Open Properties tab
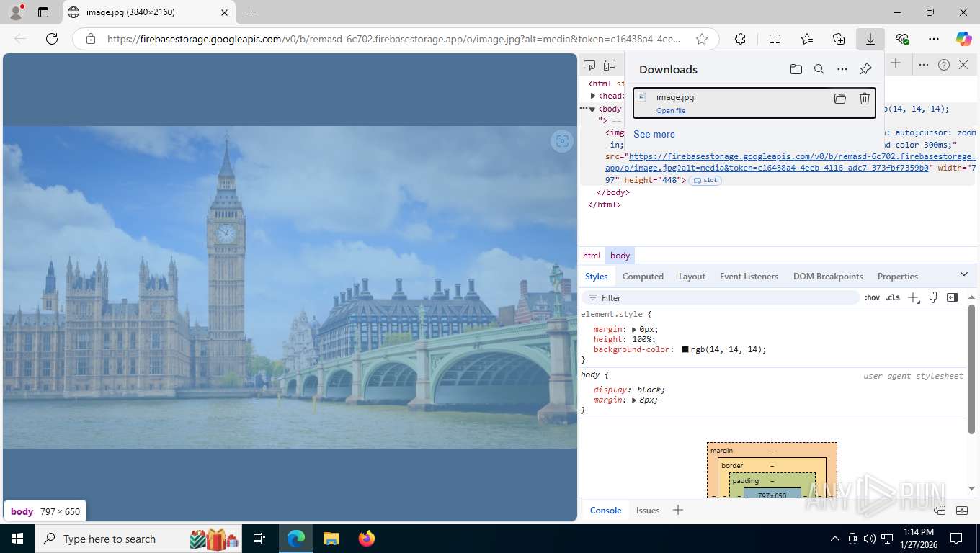 point(898,276)
